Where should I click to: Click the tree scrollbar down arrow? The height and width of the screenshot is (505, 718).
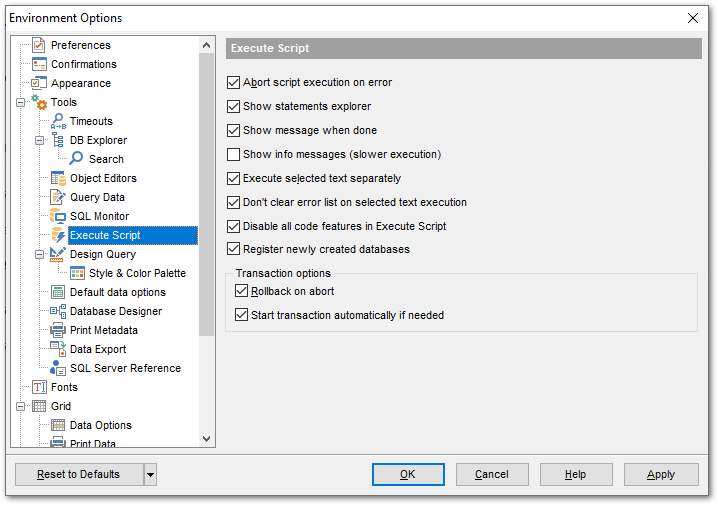[207, 439]
